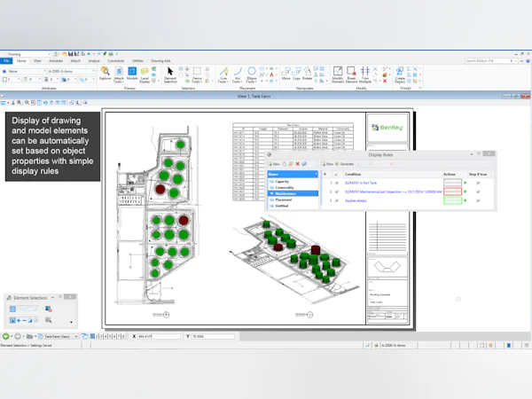
Task: Toggle the enabled checkbox for rule 3 Applies always
Action: point(337,200)
